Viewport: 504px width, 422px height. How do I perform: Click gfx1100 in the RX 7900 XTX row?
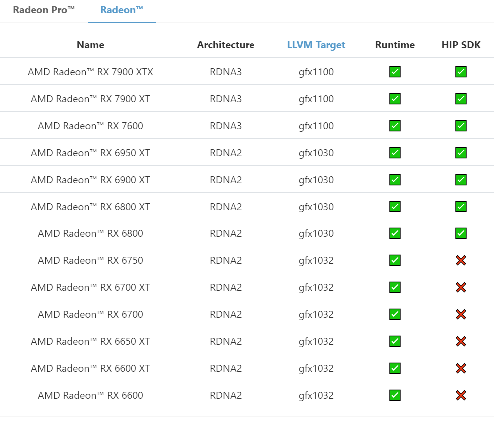[316, 72]
